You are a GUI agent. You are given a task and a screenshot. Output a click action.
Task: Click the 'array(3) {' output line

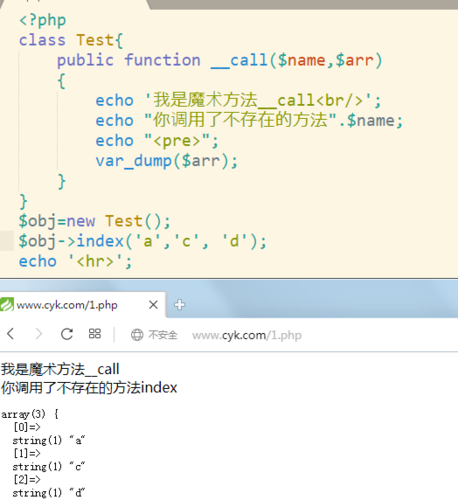point(30,414)
